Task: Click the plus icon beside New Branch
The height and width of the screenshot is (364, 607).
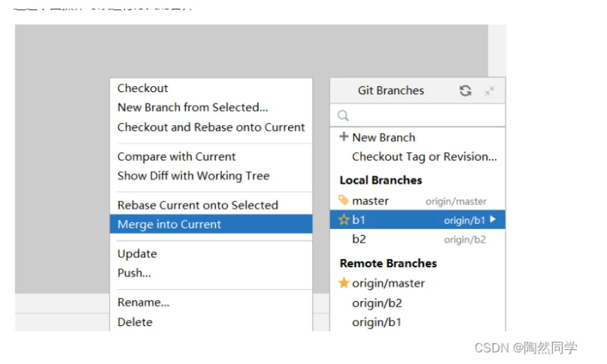Action: pos(344,137)
